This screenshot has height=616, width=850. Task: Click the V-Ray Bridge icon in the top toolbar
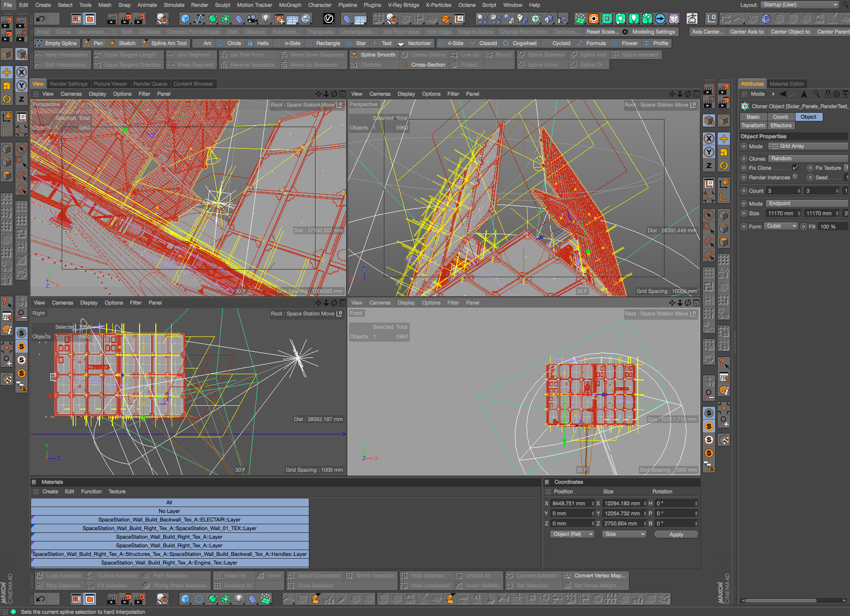coord(329,19)
